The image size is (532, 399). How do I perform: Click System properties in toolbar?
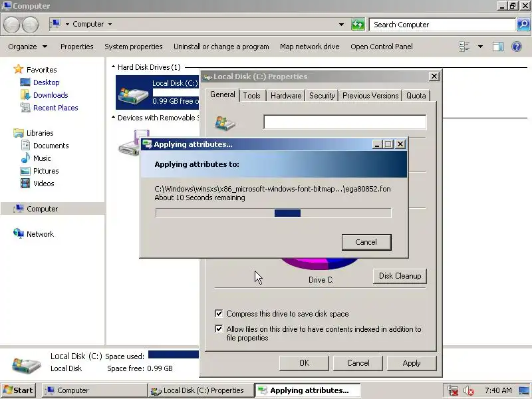click(x=134, y=47)
